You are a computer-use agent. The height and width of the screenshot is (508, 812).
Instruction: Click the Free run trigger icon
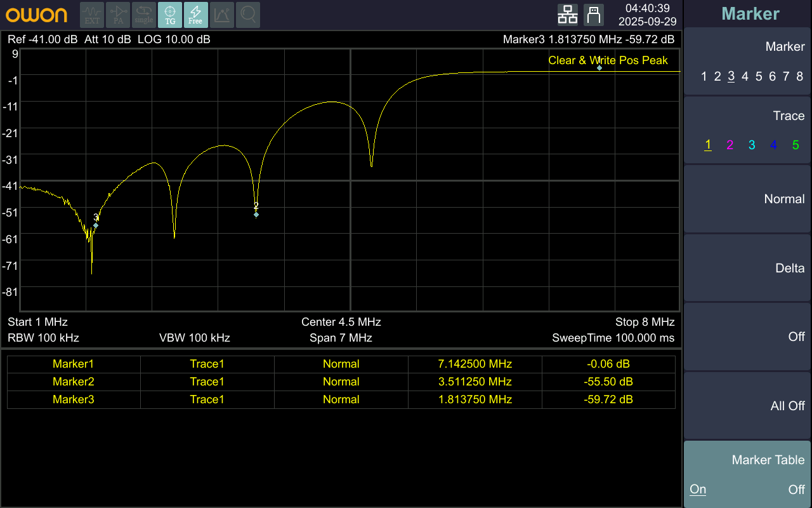195,15
